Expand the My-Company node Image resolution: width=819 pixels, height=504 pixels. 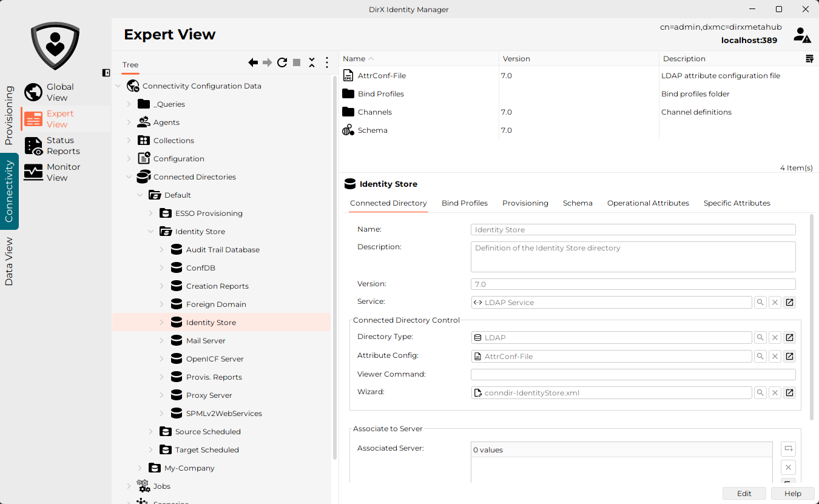tap(140, 468)
